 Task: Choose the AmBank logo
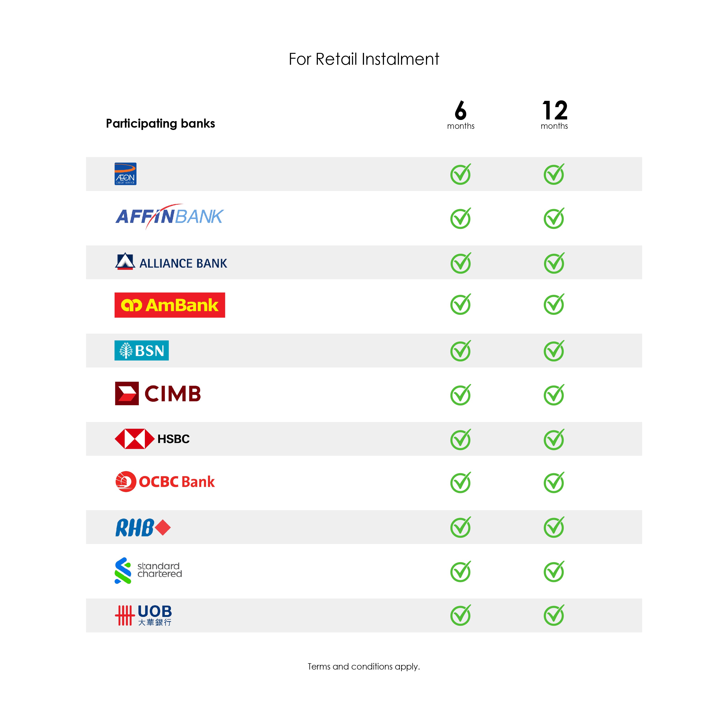(170, 305)
